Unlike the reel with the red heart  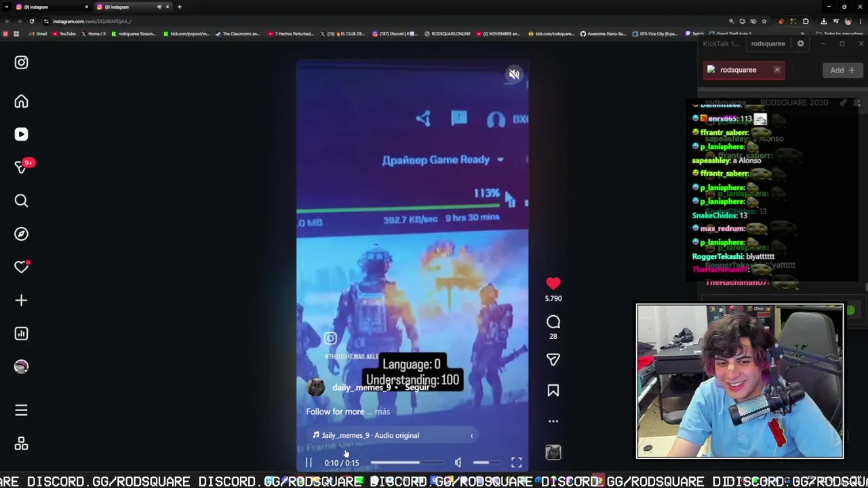point(553,284)
